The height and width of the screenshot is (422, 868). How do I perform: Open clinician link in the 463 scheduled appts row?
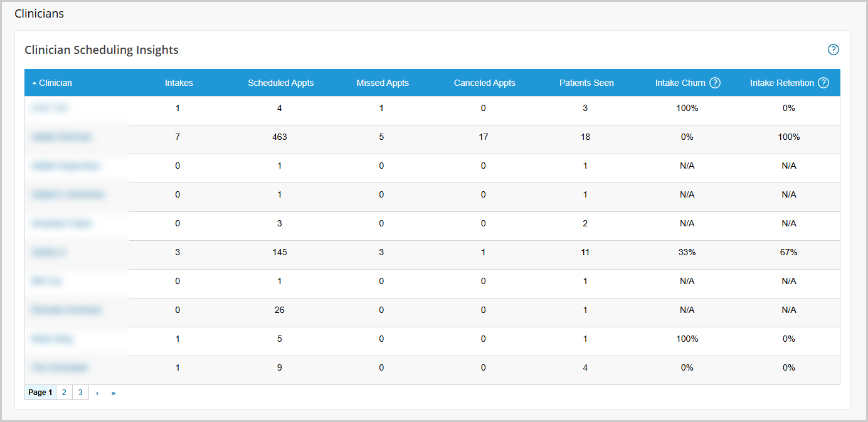61,137
